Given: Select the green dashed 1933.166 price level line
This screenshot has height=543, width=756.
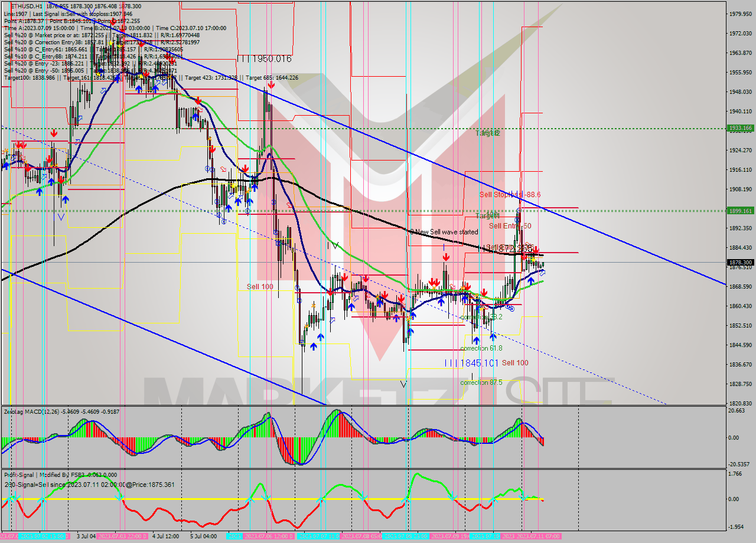Looking at the screenshot, I should point(354,127).
